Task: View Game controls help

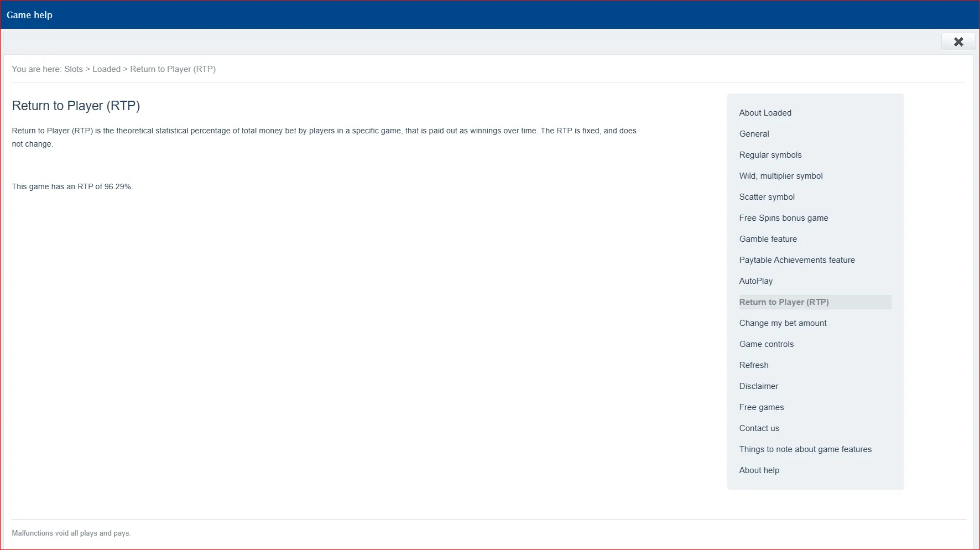Action: pos(766,344)
